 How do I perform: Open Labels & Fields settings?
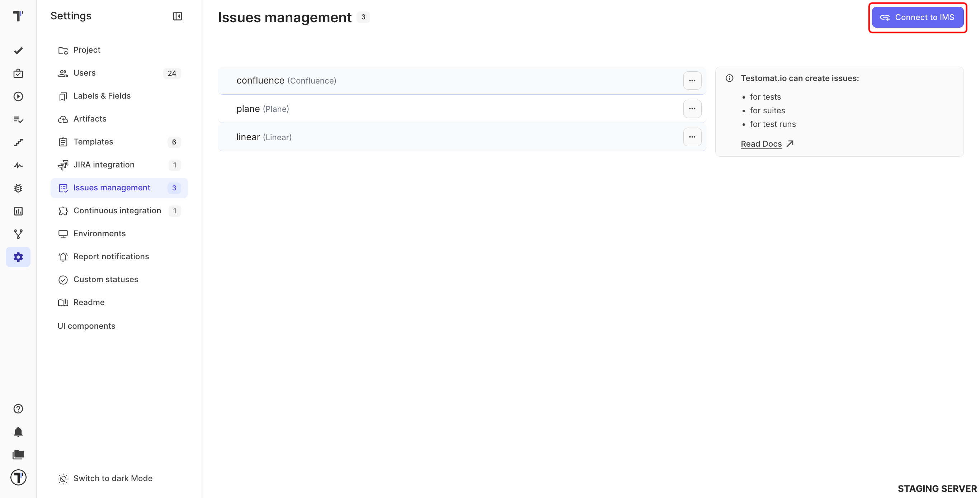(119, 96)
